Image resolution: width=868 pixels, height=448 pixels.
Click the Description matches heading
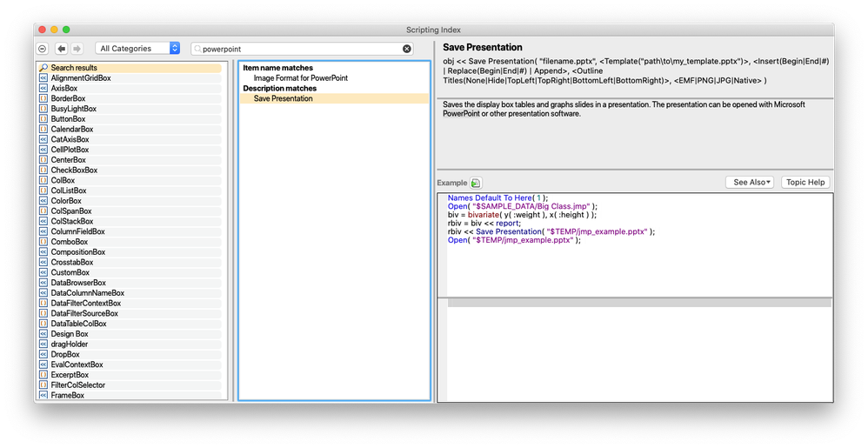point(279,88)
